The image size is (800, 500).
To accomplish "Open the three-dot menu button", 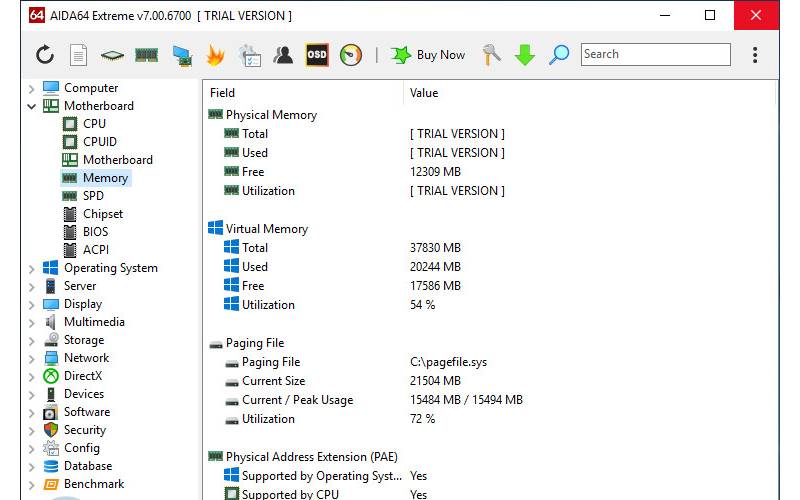I will (x=754, y=55).
